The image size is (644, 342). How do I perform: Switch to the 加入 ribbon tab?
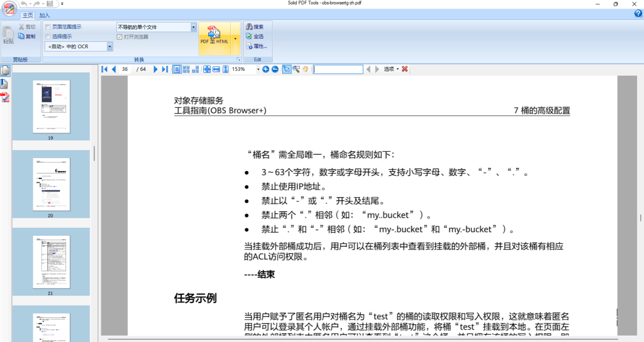point(45,16)
